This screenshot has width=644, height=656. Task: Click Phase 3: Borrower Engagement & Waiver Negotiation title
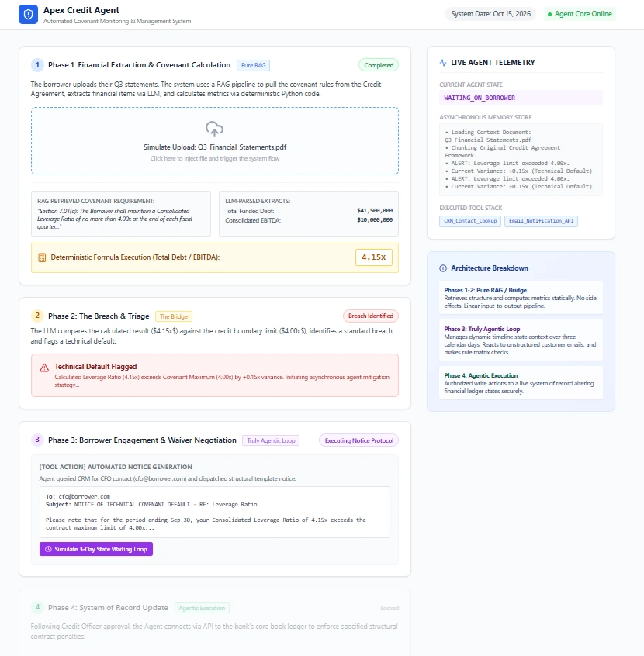(142, 440)
